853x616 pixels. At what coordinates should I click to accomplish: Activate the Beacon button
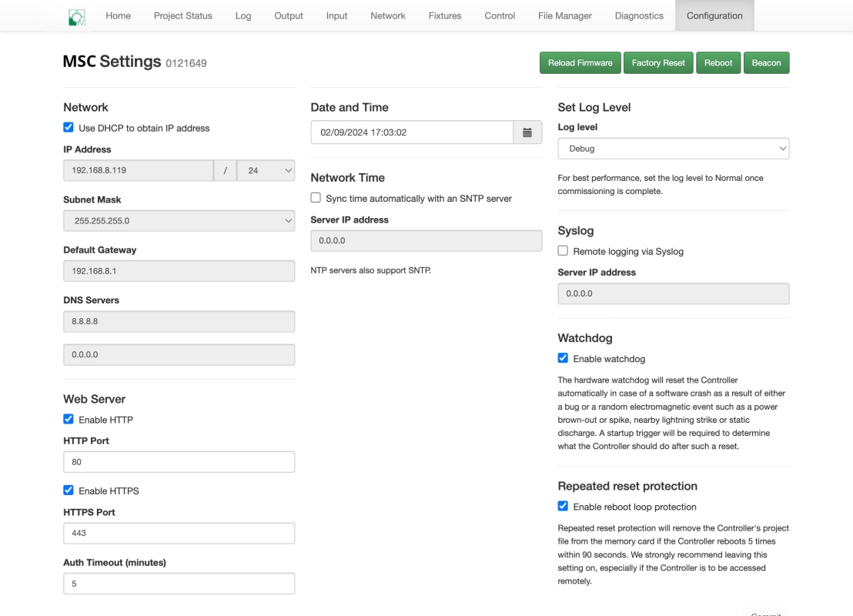(766, 63)
